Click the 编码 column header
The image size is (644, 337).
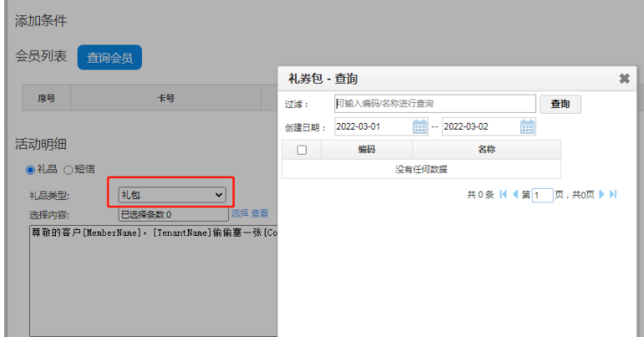pos(367,150)
